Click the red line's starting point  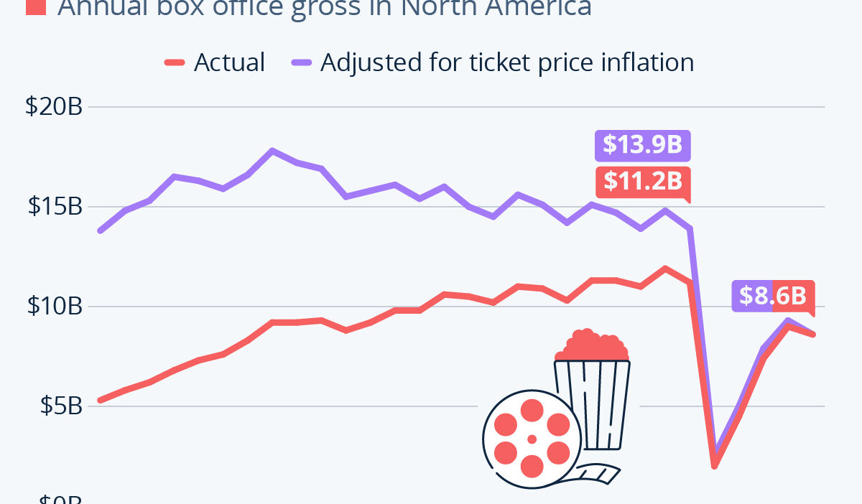coord(100,400)
